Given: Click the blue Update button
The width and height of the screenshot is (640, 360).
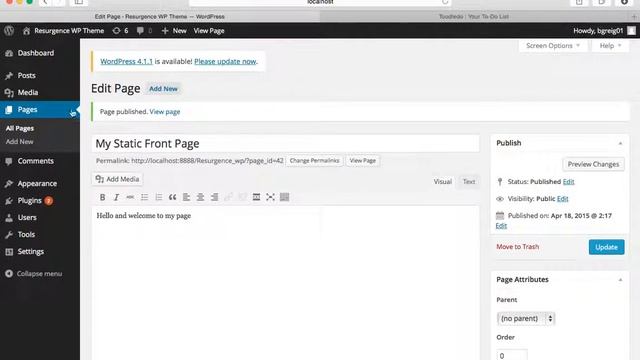Looking at the screenshot, I should pyautogui.click(x=606, y=247).
